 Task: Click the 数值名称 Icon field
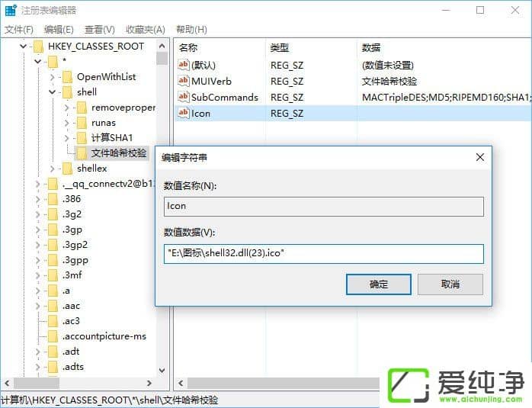pyautogui.click(x=324, y=207)
